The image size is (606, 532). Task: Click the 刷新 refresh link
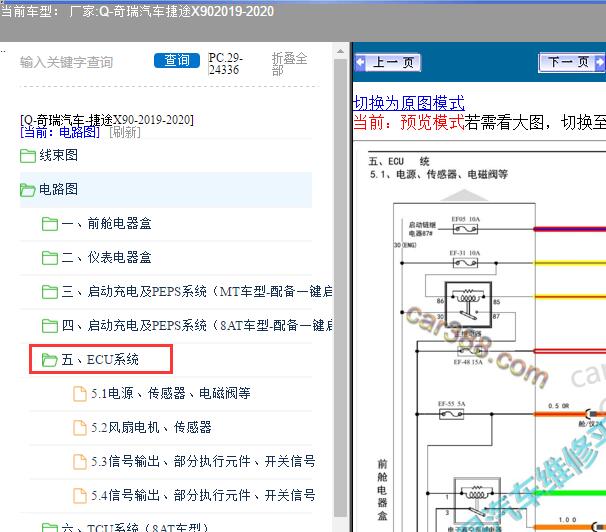tap(124, 133)
